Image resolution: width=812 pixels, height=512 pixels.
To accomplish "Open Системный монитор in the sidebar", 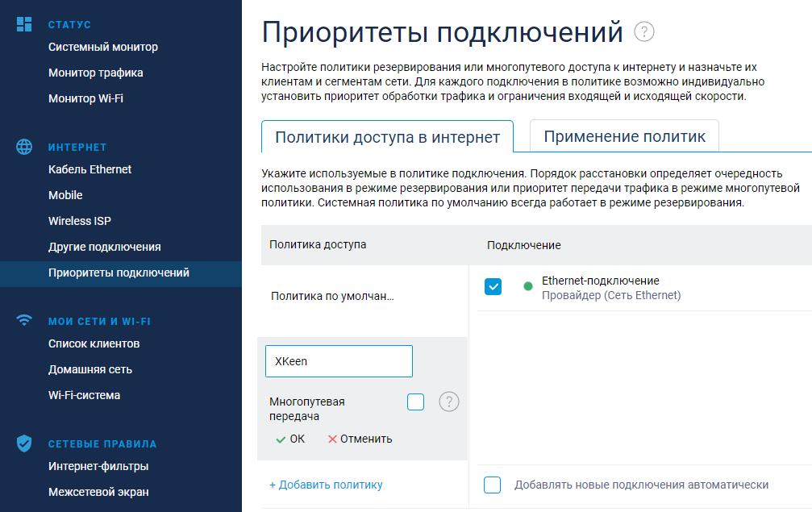I will coord(103,47).
